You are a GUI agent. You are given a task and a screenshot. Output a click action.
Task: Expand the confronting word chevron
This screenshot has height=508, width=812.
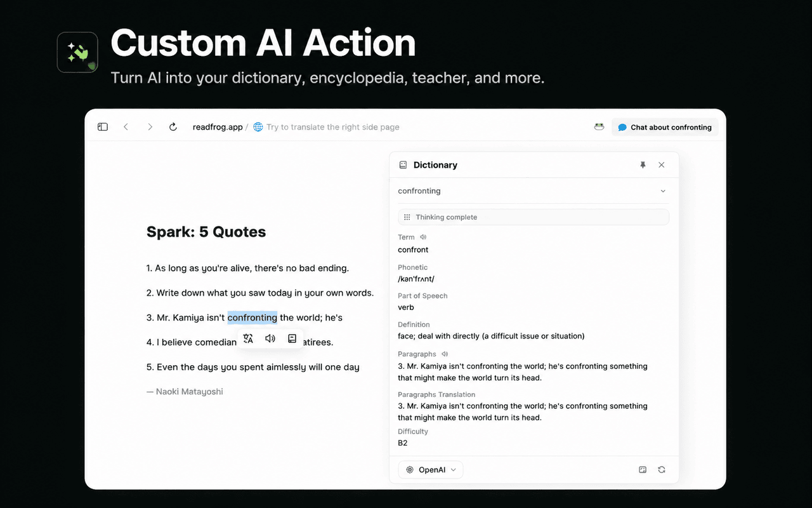coord(663,191)
